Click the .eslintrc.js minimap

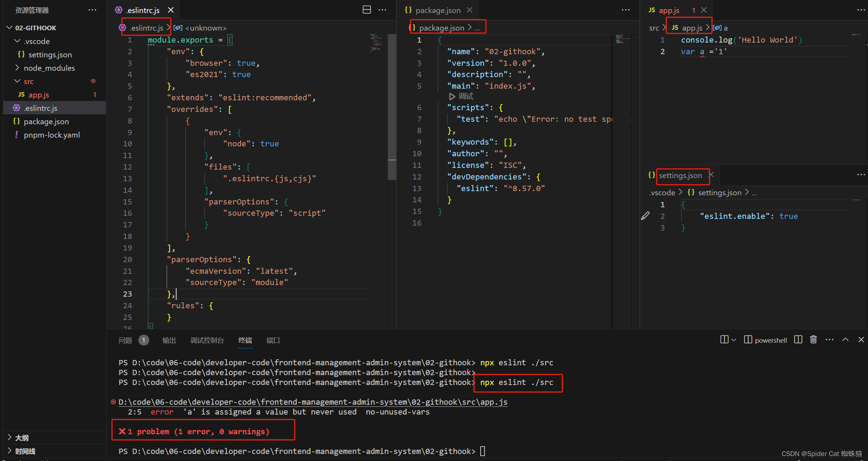[x=376, y=43]
